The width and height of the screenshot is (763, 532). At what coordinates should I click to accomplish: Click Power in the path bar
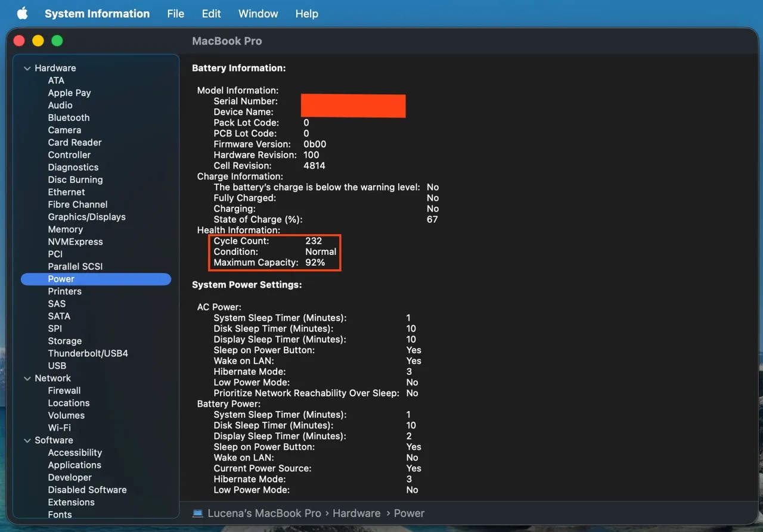tap(409, 513)
